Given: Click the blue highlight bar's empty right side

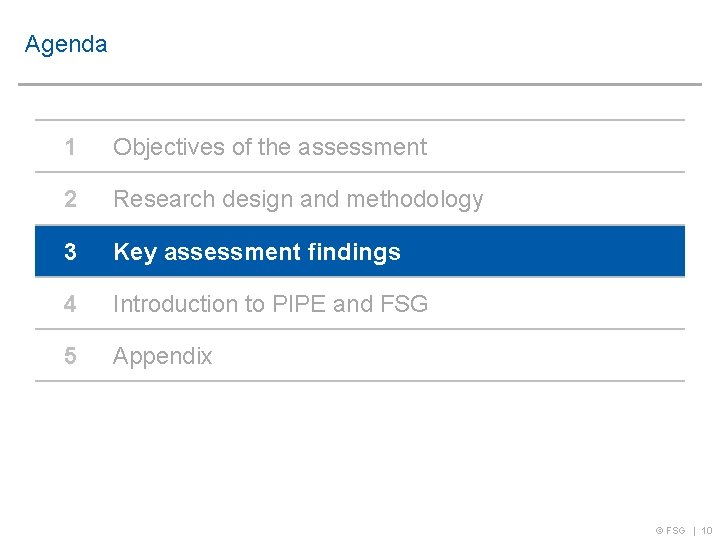Looking at the screenshot, I should coord(560,252).
